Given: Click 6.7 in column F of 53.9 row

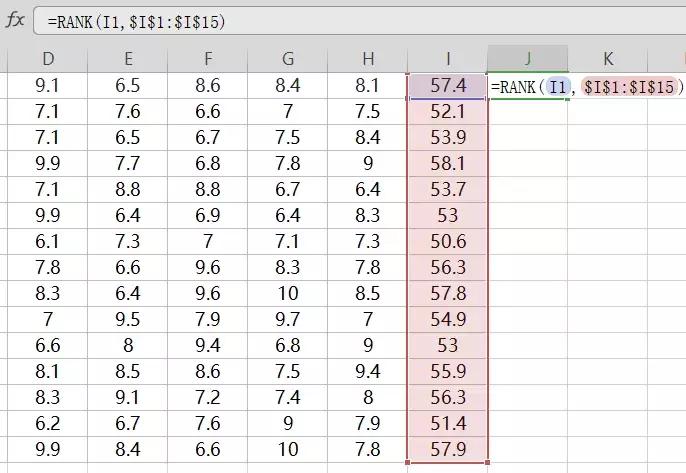Looking at the screenshot, I should click(x=208, y=138).
